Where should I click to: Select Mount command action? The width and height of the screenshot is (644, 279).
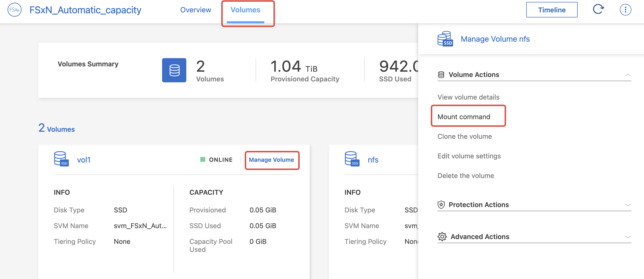(463, 117)
